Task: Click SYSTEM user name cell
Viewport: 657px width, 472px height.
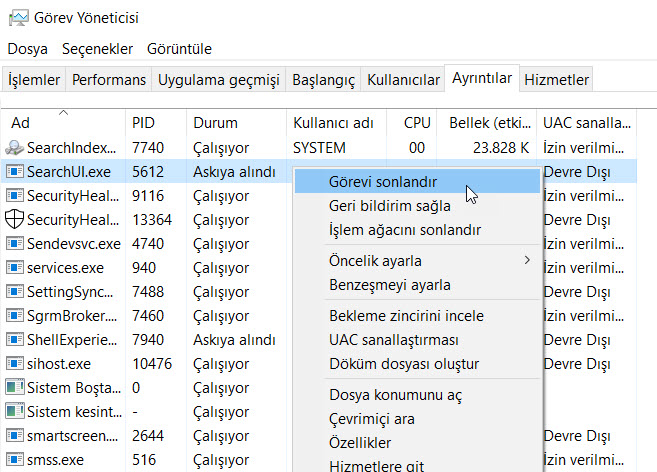Action: click(x=319, y=148)
